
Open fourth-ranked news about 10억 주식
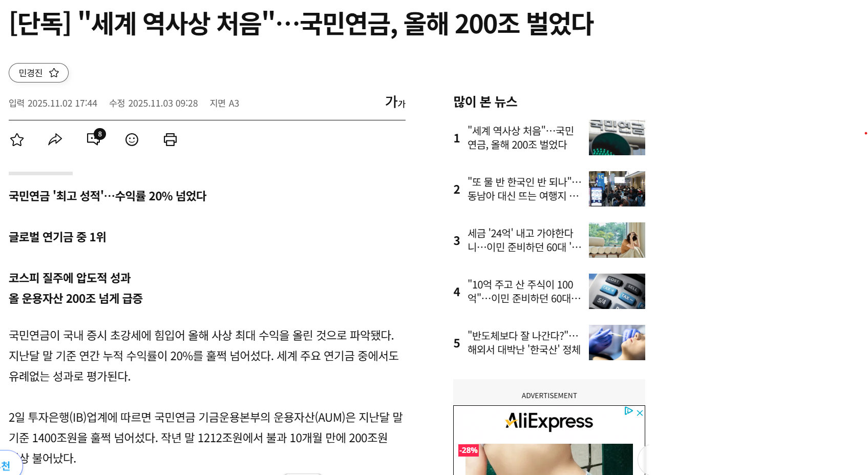click(x=523, y=292)
